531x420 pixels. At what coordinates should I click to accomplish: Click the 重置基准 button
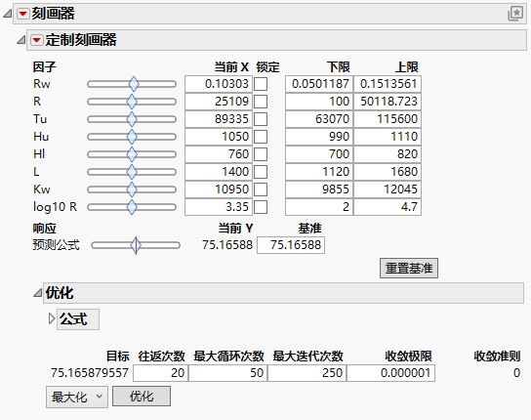pyautogui.click(x=409, y=269)
